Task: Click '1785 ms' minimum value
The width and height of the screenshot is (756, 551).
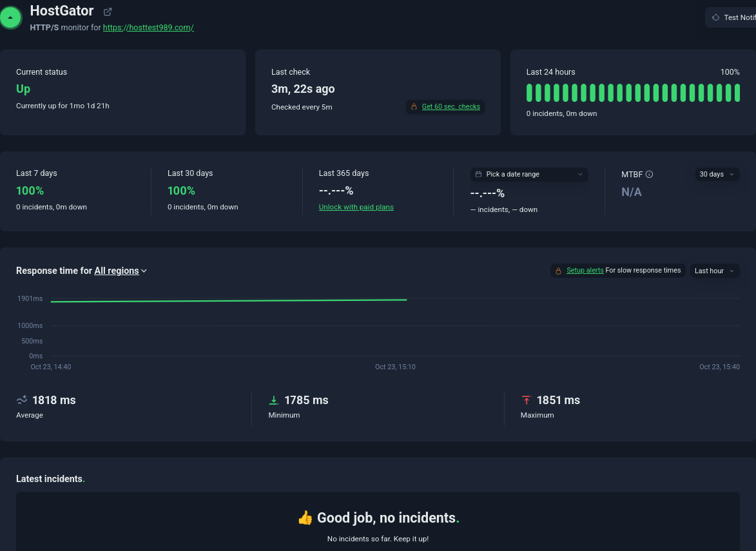Action: point(306,400)
